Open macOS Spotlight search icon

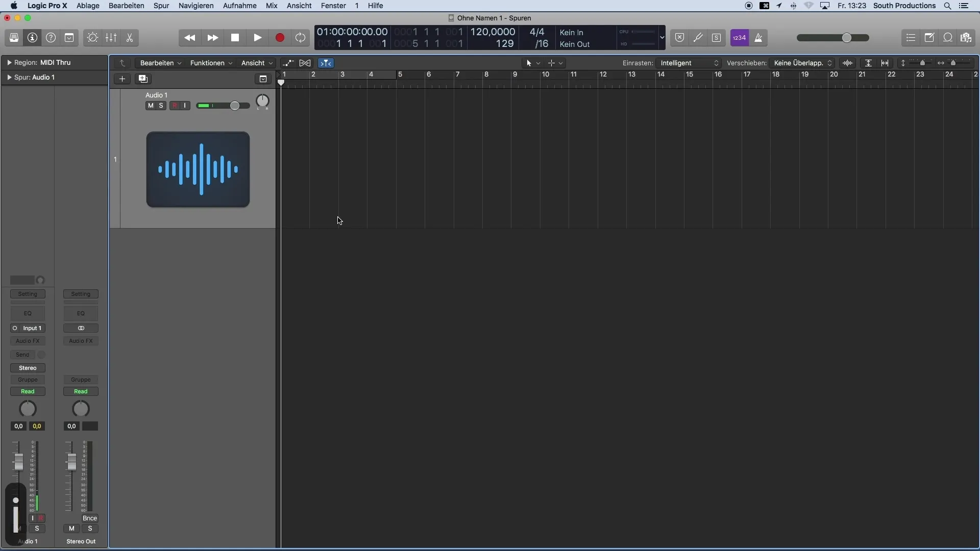(947, 6)
